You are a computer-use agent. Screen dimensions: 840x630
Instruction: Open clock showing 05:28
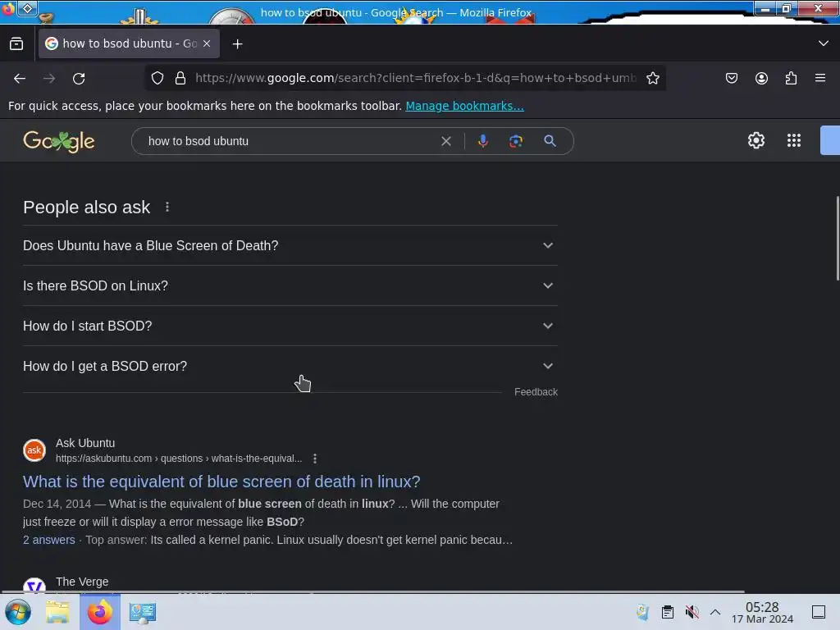pos(762,612)
